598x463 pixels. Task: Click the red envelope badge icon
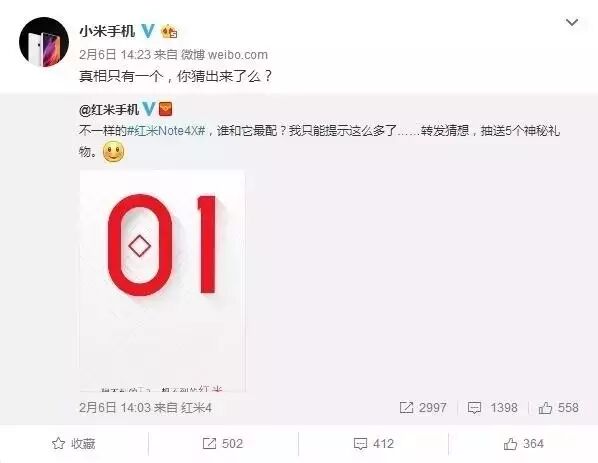click(x=165, y=109)
